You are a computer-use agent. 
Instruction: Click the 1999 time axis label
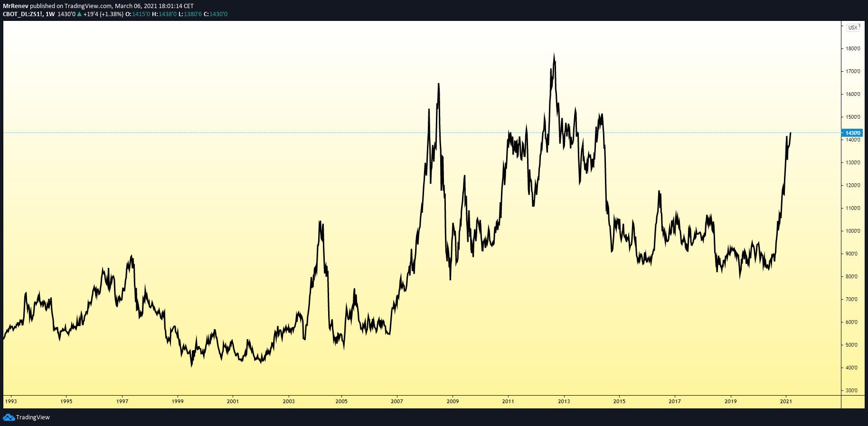[178, 401]
